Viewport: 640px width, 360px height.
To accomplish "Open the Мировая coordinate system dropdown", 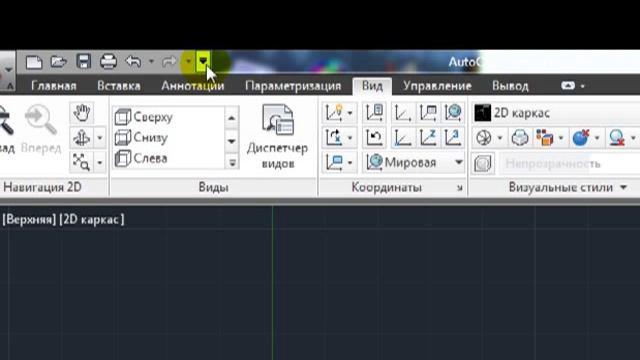I will coord(414,162).
